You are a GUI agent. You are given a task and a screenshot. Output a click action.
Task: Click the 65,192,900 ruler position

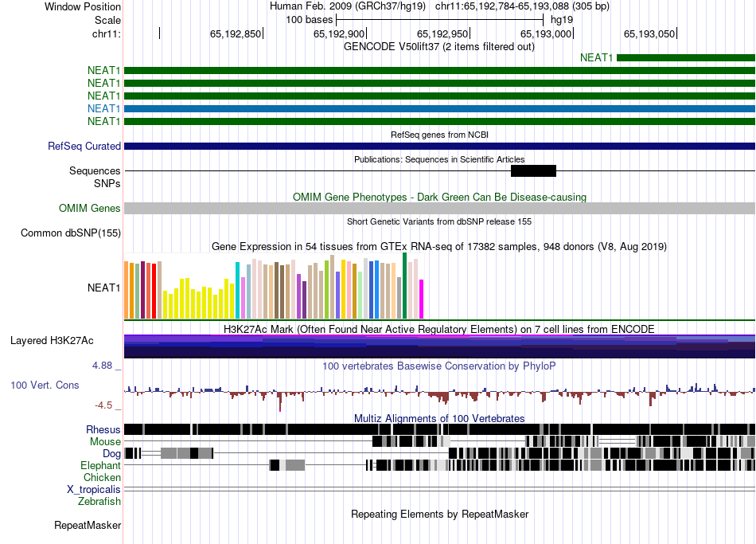(339, 33)
